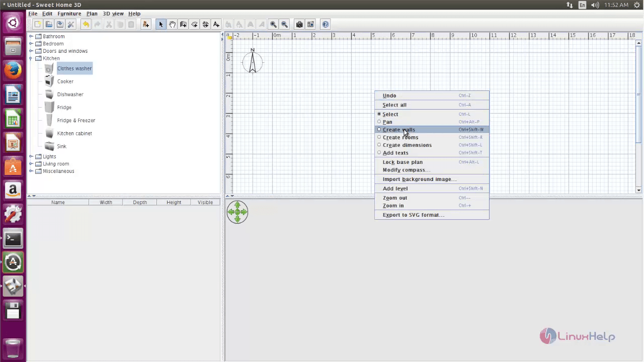644x362 pixels.
Task: Click the Save home toolbar icon
Action: [x=60, y=24]
